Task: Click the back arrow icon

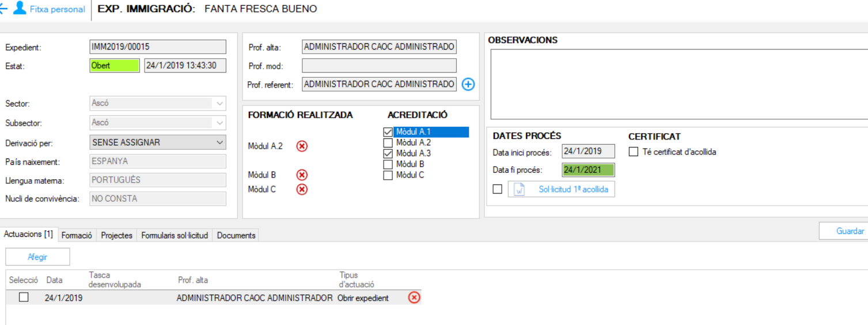Action: [3, 9]
